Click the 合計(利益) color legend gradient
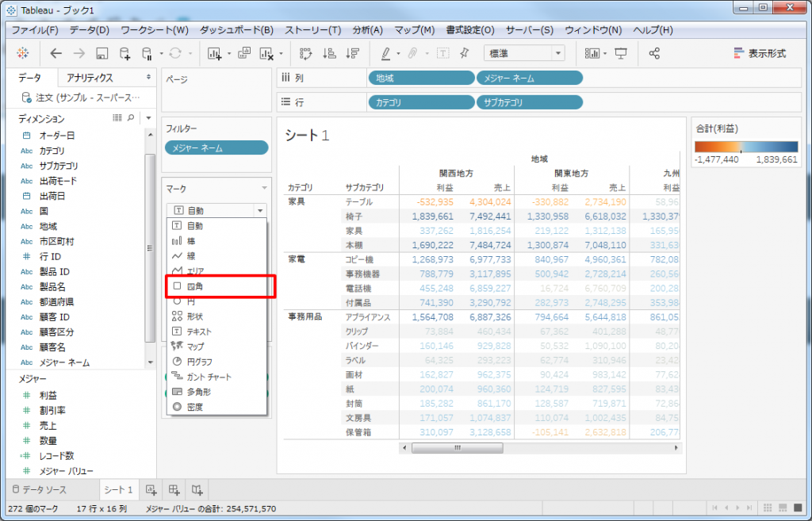812x521 pixels. 745,147
